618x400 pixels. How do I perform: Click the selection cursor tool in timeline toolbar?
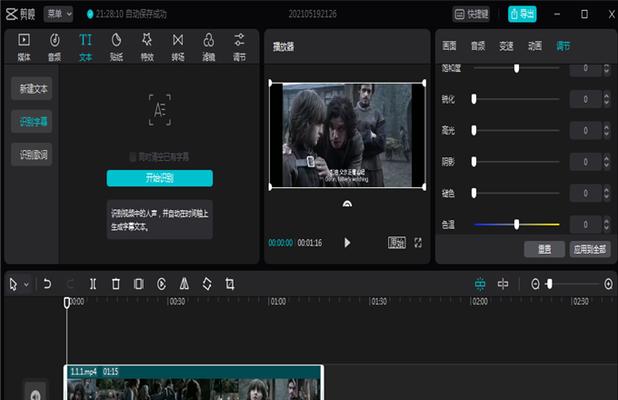(13, 284)
